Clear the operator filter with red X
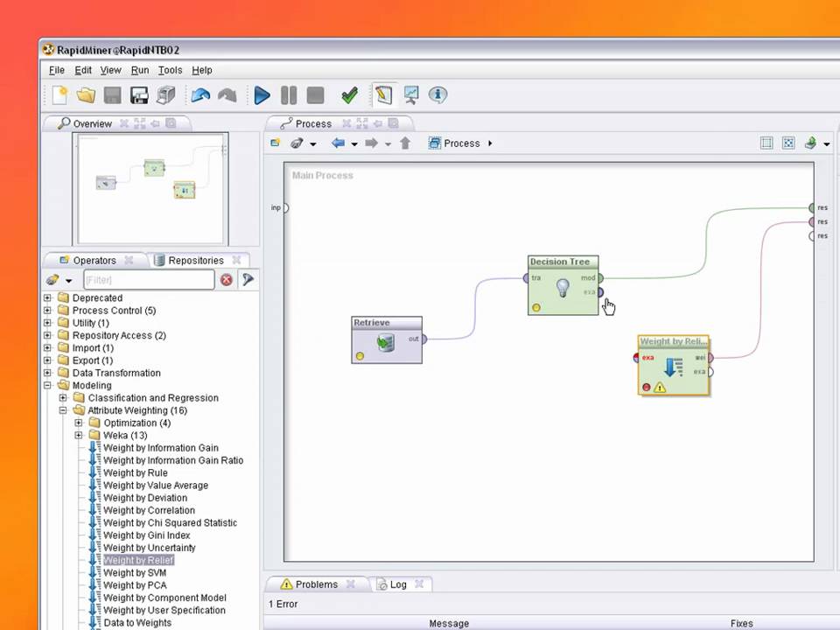Image resolution: width=840 pixels, height=630 pixels. coord(227,280)
